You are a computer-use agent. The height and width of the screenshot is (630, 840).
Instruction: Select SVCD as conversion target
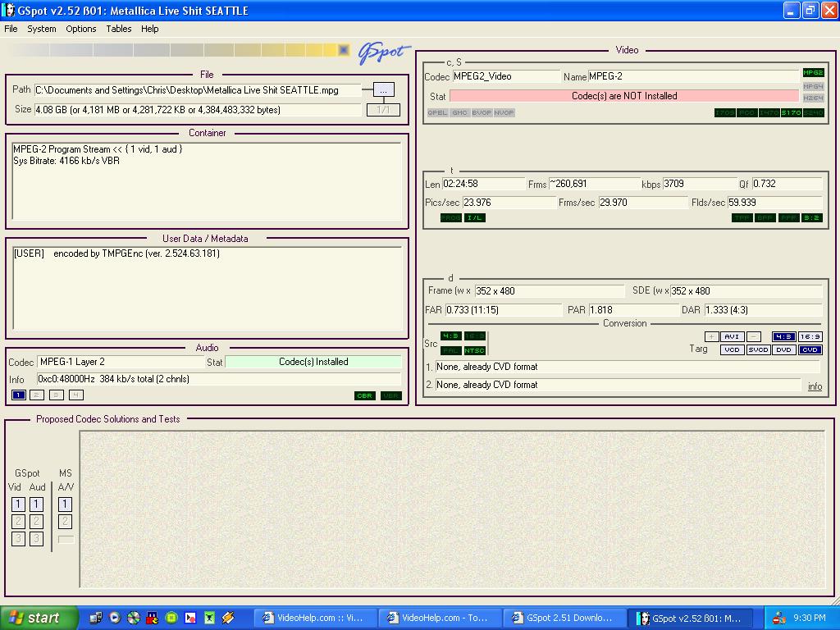coord(758,349)
